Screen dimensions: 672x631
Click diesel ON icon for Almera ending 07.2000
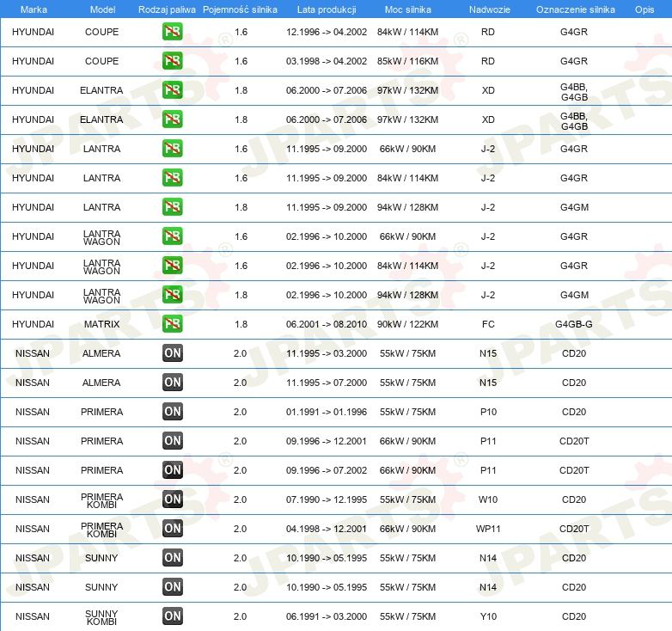(x=172, y=383)
